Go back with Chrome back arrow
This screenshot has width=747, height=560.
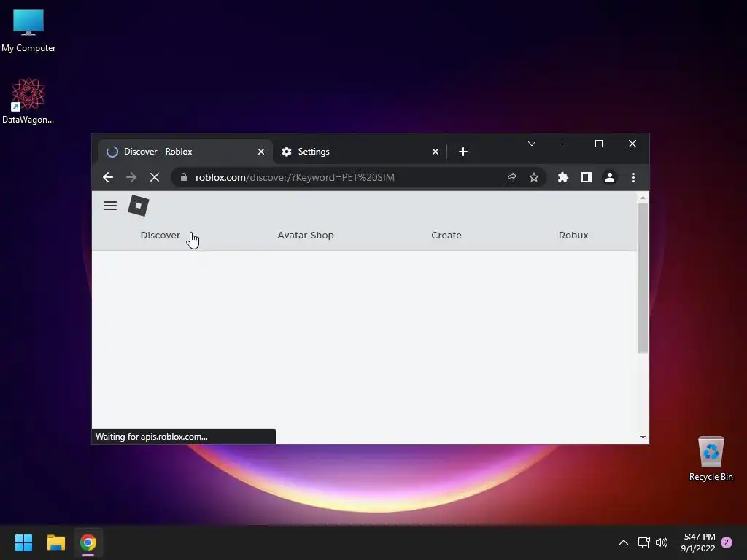point(108,178)
